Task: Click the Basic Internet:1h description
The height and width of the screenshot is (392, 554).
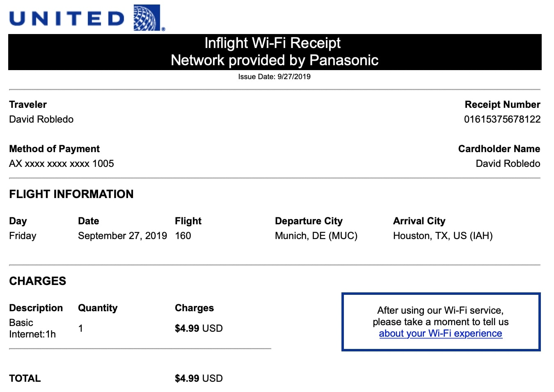Action: coord(32,328)
